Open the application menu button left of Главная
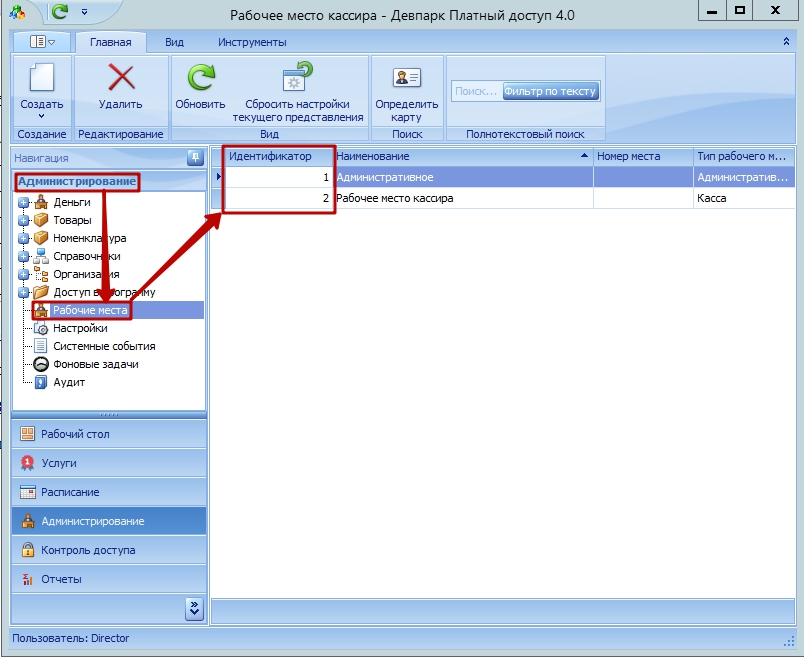Image resolution: width=804 pixels, height=657 pixels. click(42, 42)
